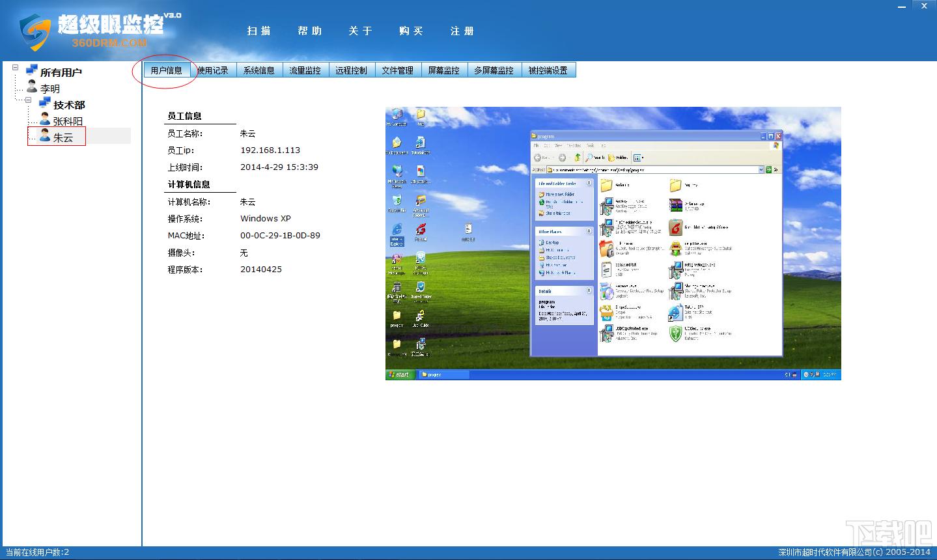
Task: Click the user avatar beside 张科阳
Action: [x=45, y=119]
